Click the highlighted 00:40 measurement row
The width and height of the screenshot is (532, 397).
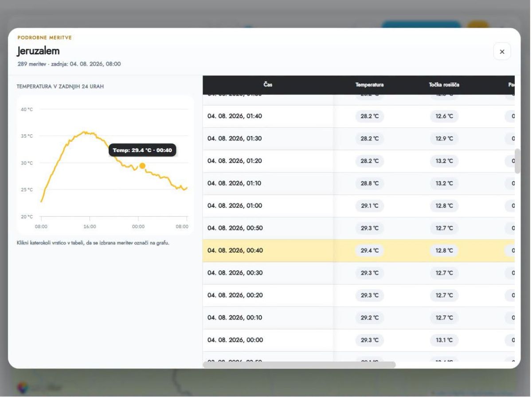[x=359, y=251]
